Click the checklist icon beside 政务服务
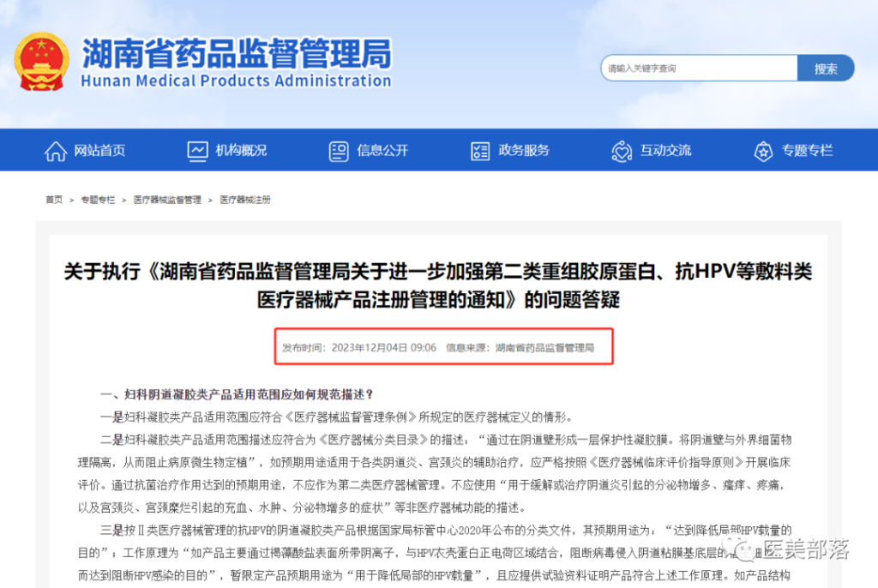The image size is (878, 588). pos(480,151)
